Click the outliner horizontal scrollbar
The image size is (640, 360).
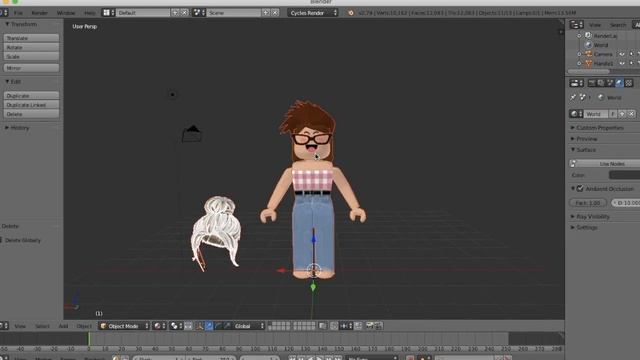588,71
